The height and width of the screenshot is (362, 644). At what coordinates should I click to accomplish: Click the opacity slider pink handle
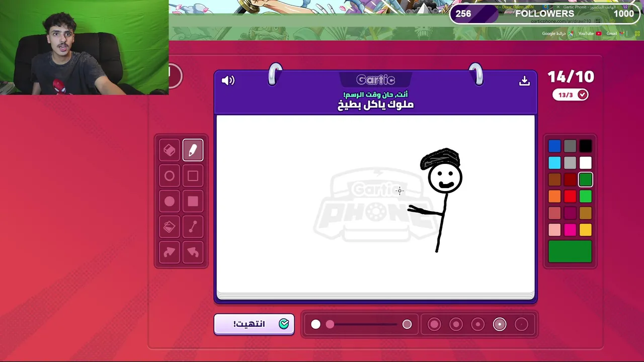coord(330,324)
